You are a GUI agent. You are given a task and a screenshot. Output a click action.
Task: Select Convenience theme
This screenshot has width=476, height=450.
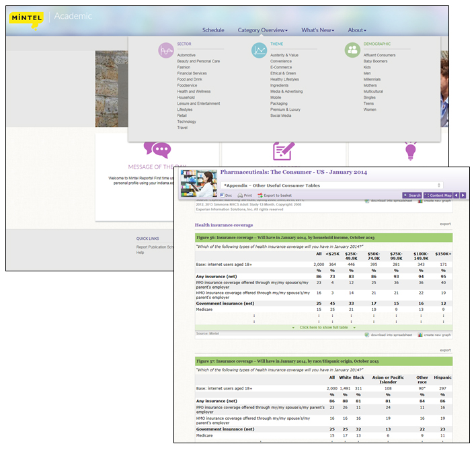coord(281,61)
